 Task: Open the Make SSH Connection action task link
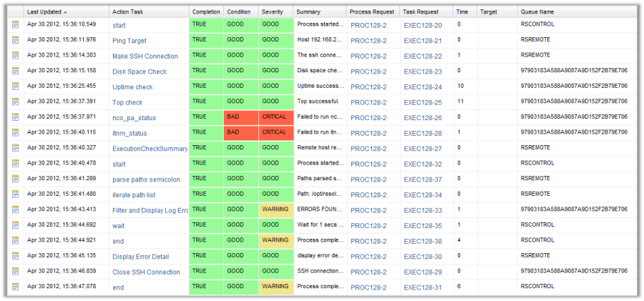pyautogui.click(x=145, y=56)
